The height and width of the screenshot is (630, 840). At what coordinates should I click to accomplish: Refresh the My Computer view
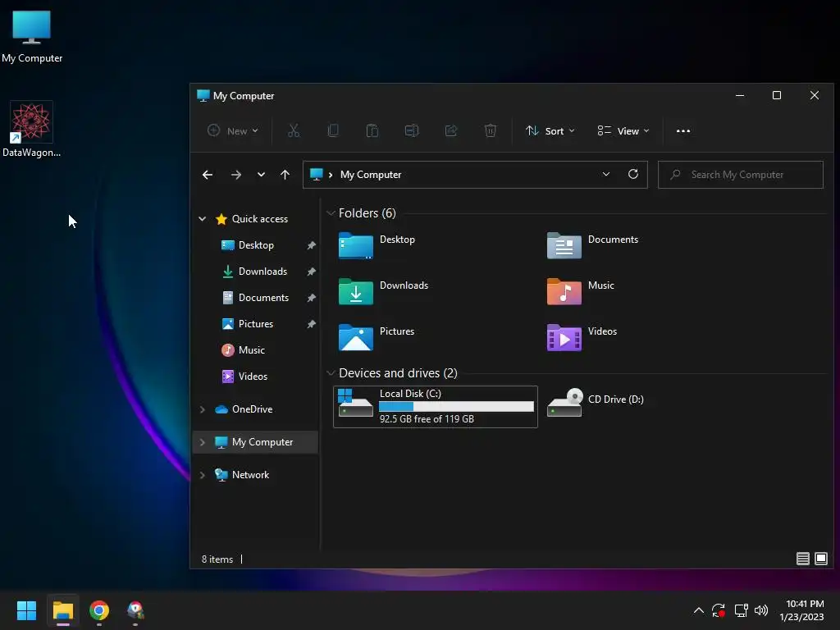(633, 174)
